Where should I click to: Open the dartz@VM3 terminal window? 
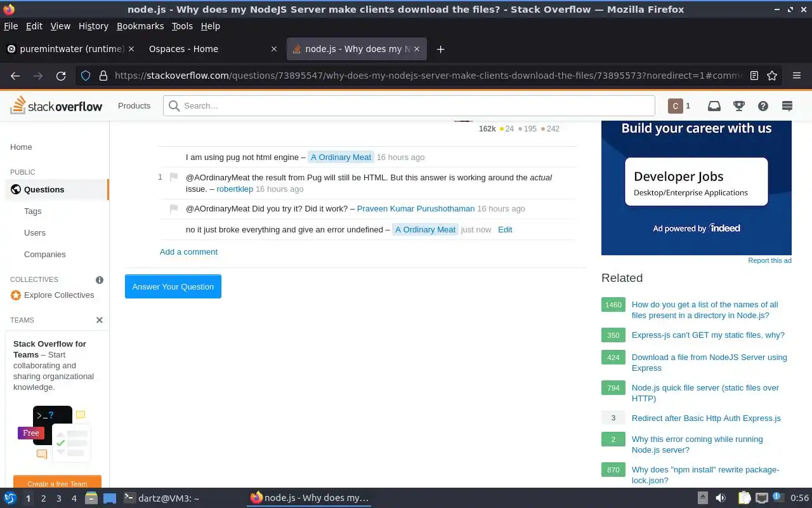coord(161,498)
